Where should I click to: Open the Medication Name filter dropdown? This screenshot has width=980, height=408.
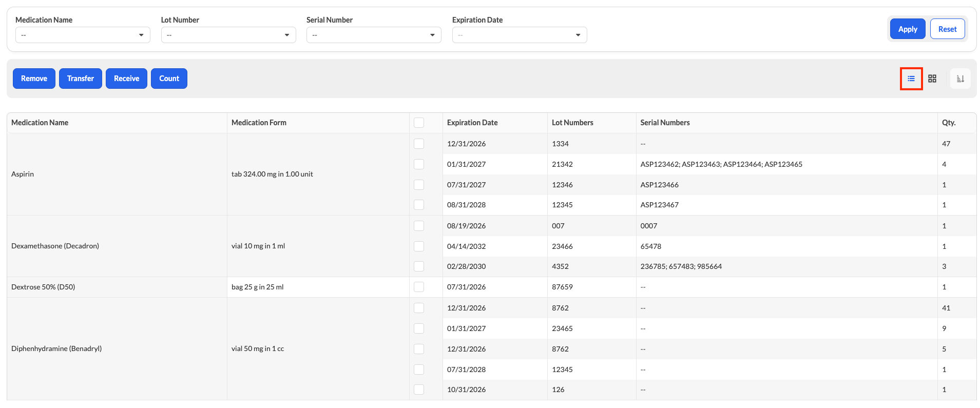pyautogui.click(x=83, y=35)
